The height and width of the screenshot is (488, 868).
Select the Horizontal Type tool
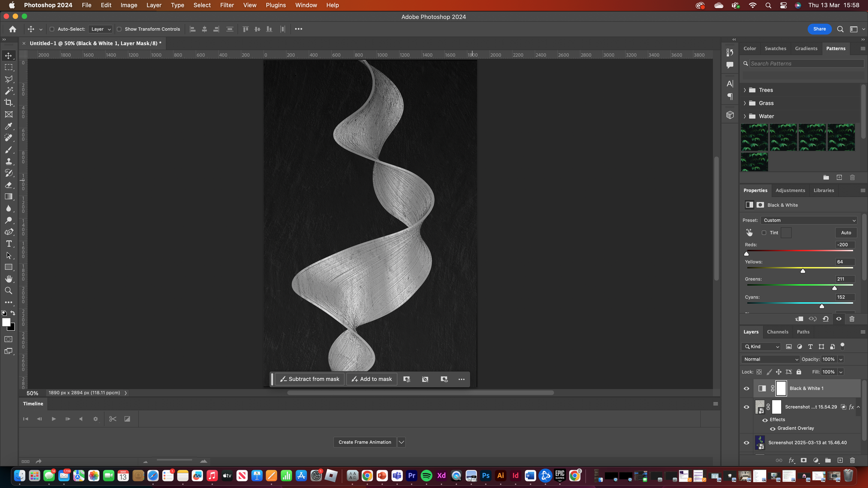click(x=9, y=244)
